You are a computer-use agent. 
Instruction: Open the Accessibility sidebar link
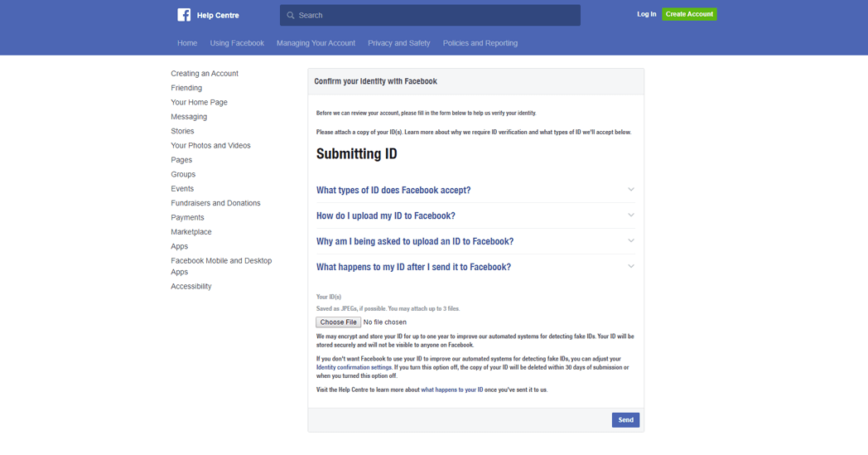191,287
